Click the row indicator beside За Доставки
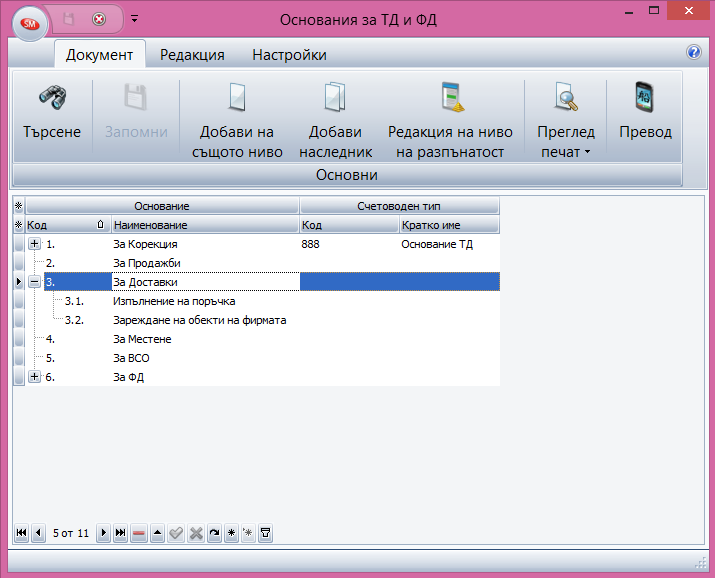The image size is (715, 578). (19, 282)
